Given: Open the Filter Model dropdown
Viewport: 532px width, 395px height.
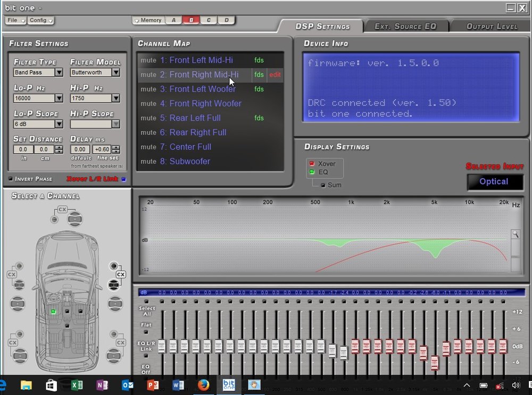Looking at the screenshot, I should click(115, 72).
